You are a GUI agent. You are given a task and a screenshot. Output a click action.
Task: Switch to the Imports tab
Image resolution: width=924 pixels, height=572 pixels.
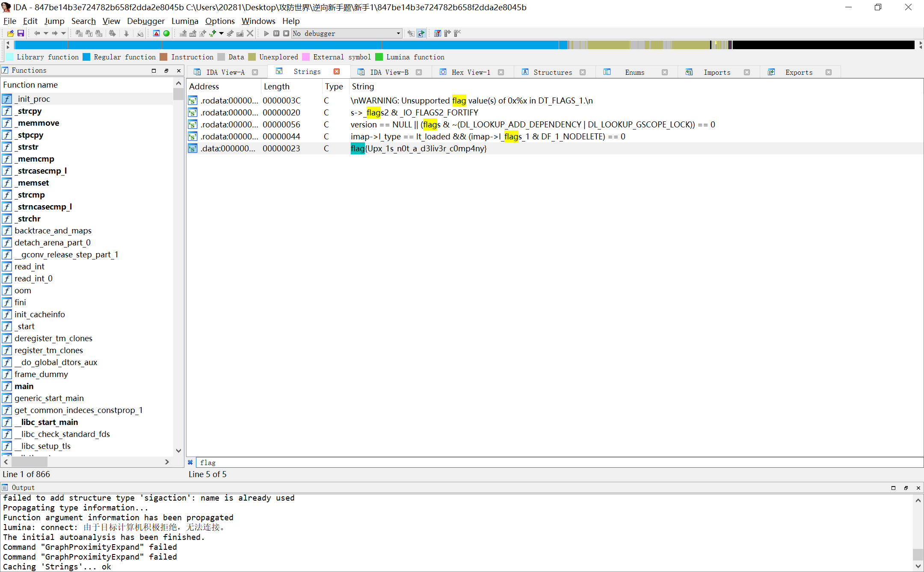[717, 72]
